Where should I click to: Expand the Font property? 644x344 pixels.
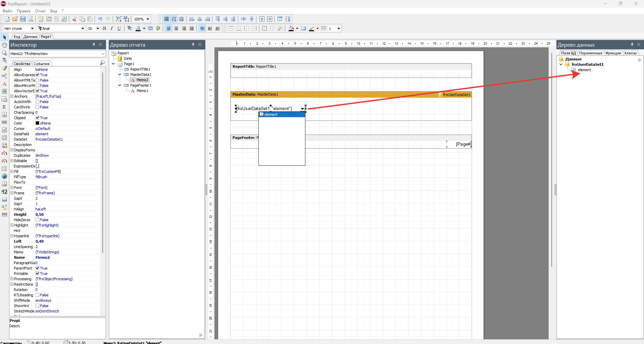click(12, 188)
